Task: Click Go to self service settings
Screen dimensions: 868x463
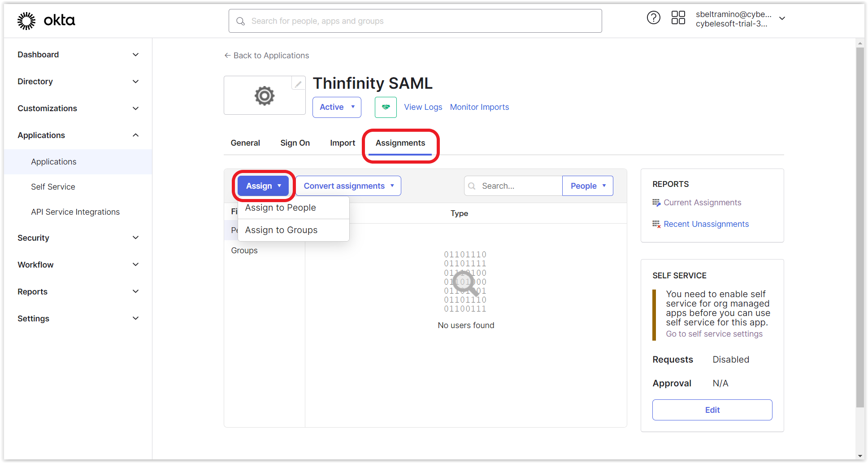Action: pyautogui.click(x=714, y=334)
